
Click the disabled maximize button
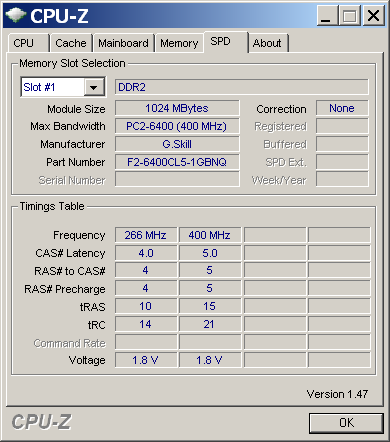(349, 16)
